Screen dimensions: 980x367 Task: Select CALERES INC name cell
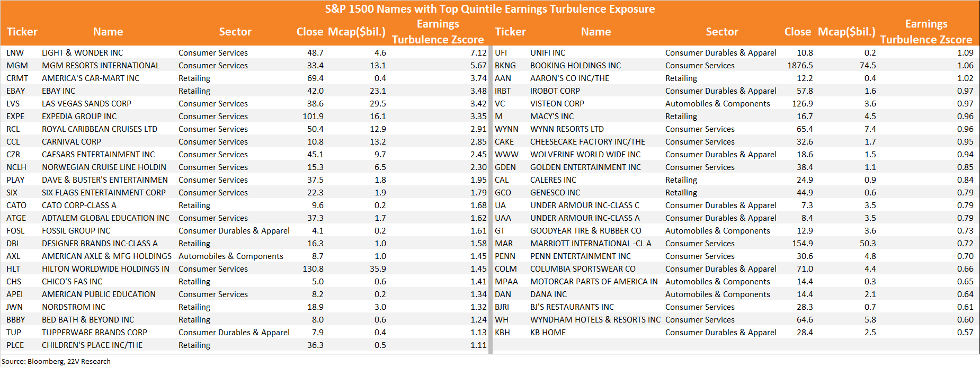pos(553,180)
